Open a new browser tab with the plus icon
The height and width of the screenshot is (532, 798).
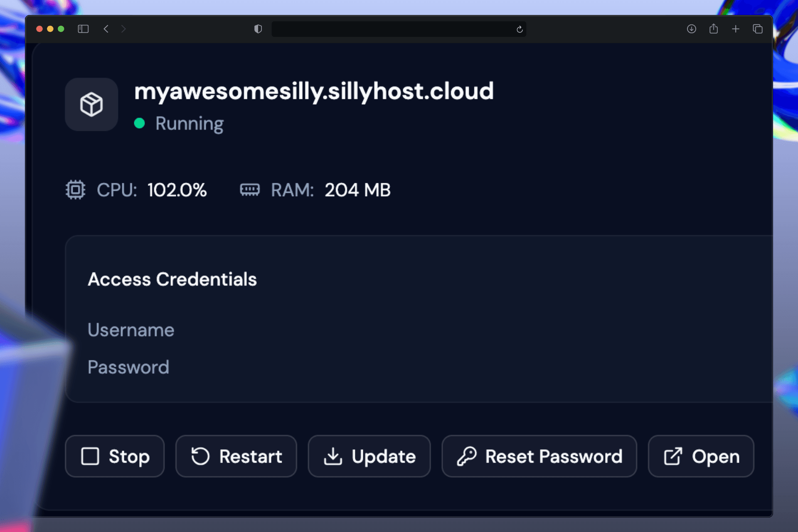[736, 29]
